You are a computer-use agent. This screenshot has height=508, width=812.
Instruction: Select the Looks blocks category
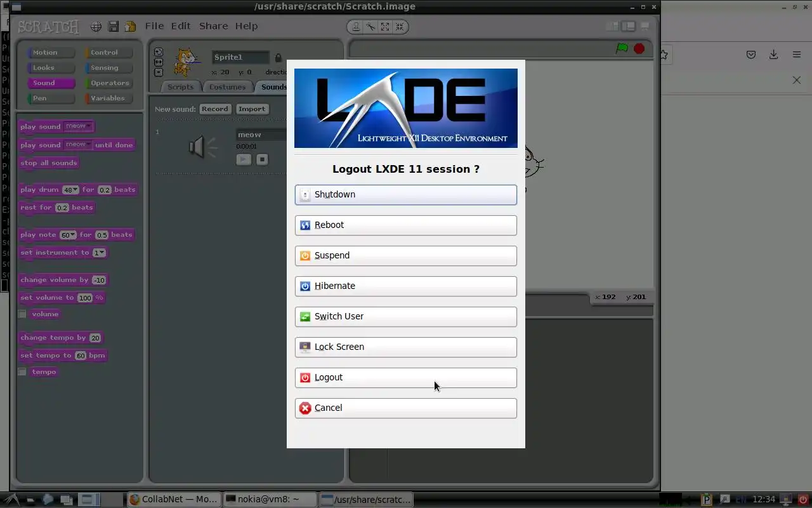pyautogui.click(x=51, y=68)
